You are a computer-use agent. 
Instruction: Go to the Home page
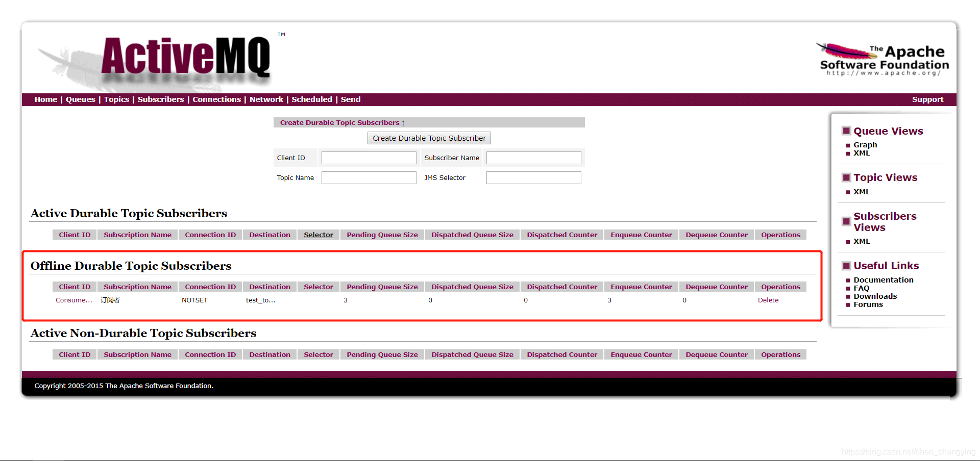(x=46, y=99)
